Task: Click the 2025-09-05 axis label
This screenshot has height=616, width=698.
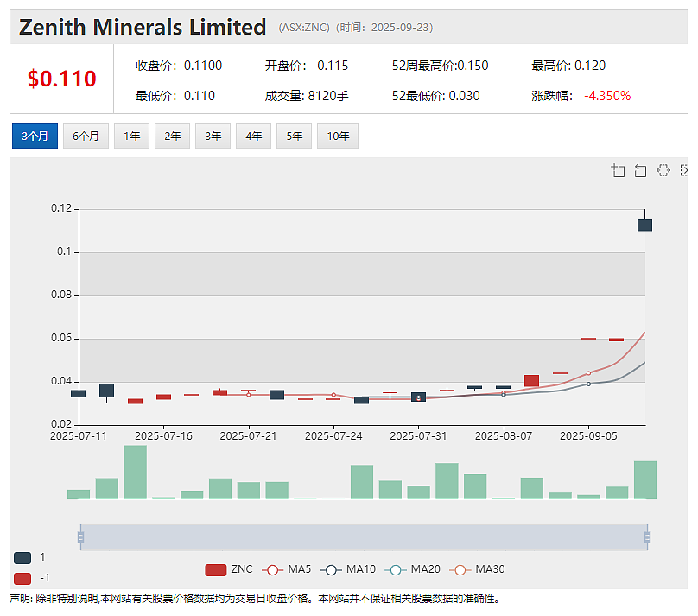Action: [x=588, y=436]
